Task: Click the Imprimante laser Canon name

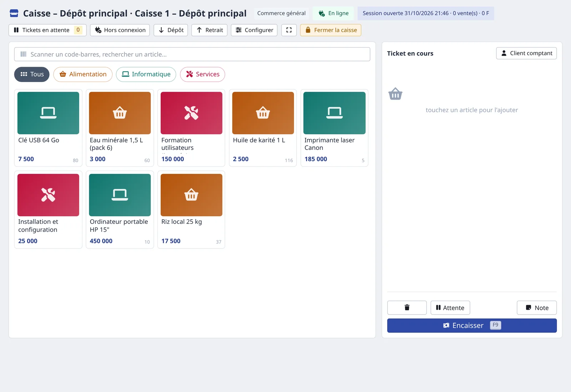Action: coord(329,144)
